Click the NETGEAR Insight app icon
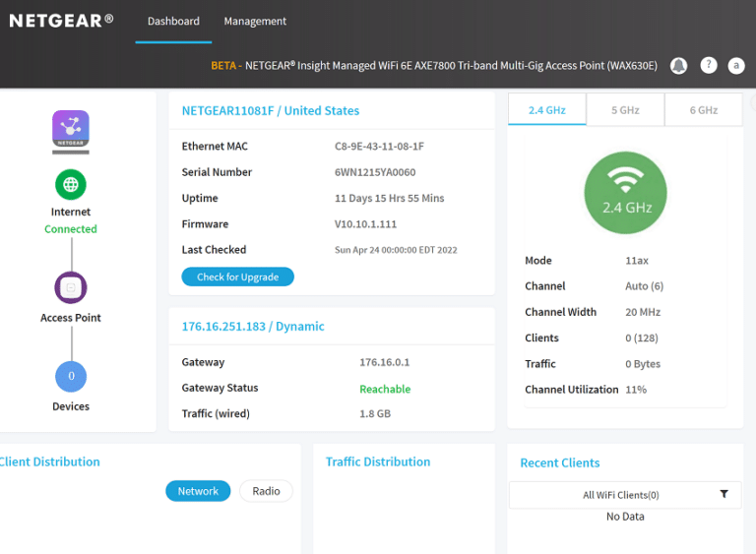Screen dimensions: 756x554 pos(71,129)
